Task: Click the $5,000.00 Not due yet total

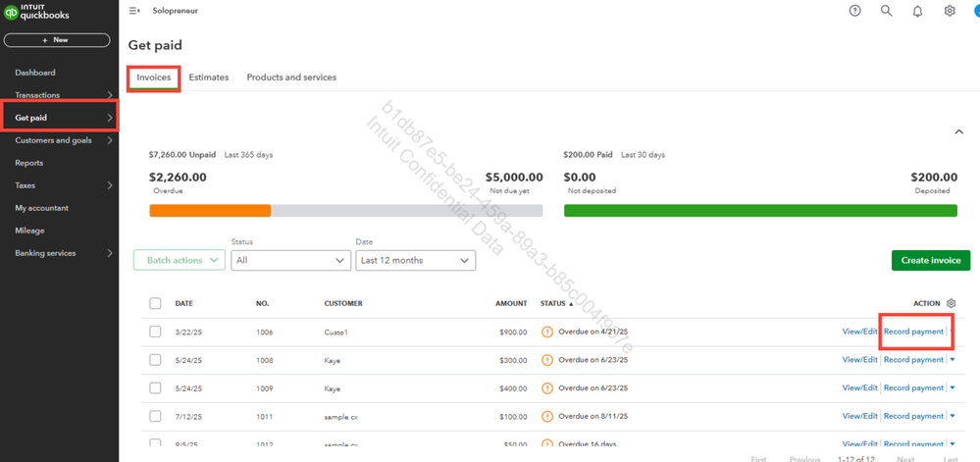Action: (514, 178)
